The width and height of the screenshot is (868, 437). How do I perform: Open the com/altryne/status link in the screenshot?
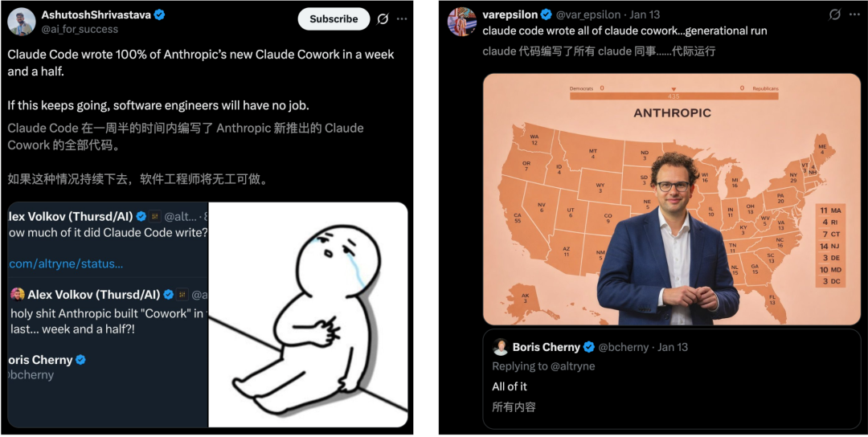point(66,263)
